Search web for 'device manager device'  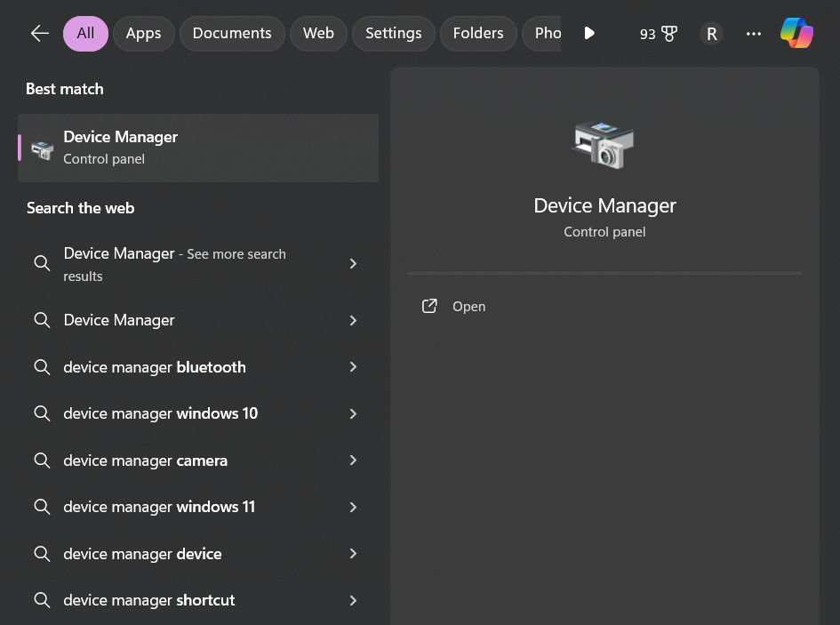(142, 554)
